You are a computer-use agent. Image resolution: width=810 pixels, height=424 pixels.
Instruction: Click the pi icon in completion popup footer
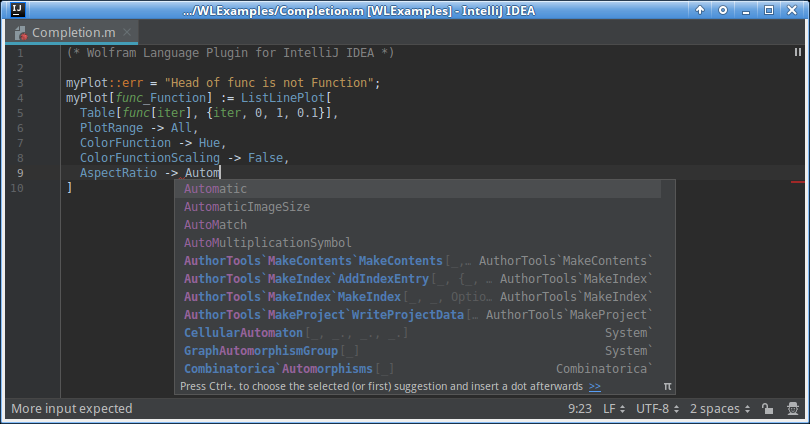[667, 386]
